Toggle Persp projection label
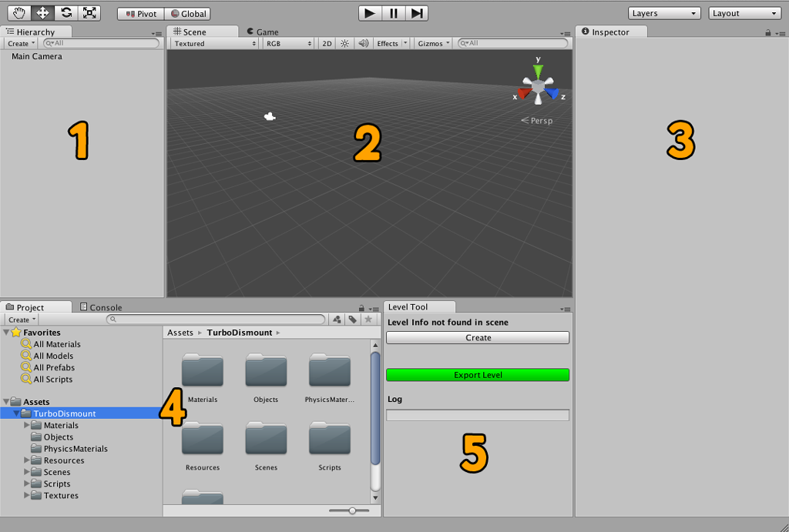This screenshot has height=532, width=789. (537, 121)
